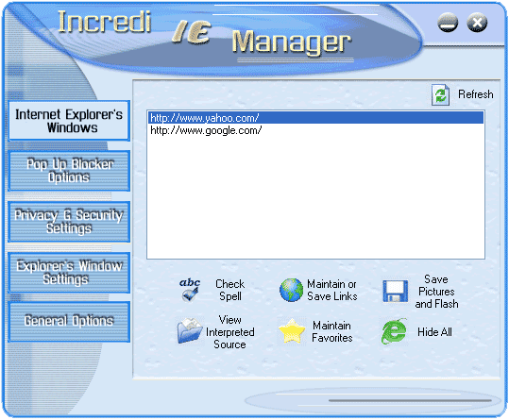Click the abc Check Spell icon

click(x=190, y=290)
